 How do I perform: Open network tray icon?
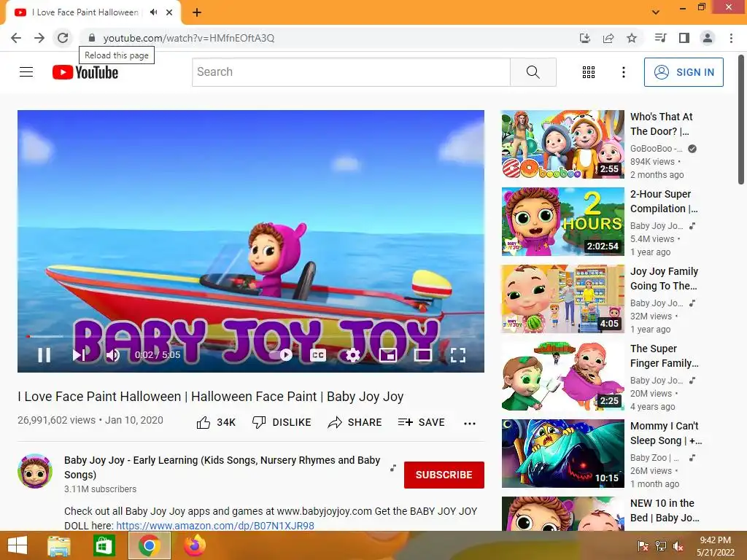[x=661, y=546]
